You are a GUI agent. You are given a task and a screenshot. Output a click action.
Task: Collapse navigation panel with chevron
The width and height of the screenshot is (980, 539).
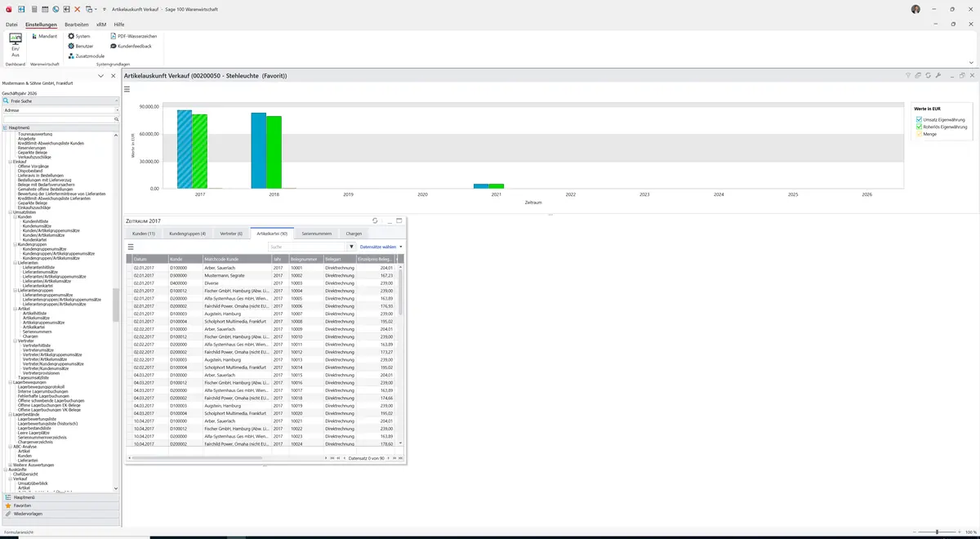(100, 76)
